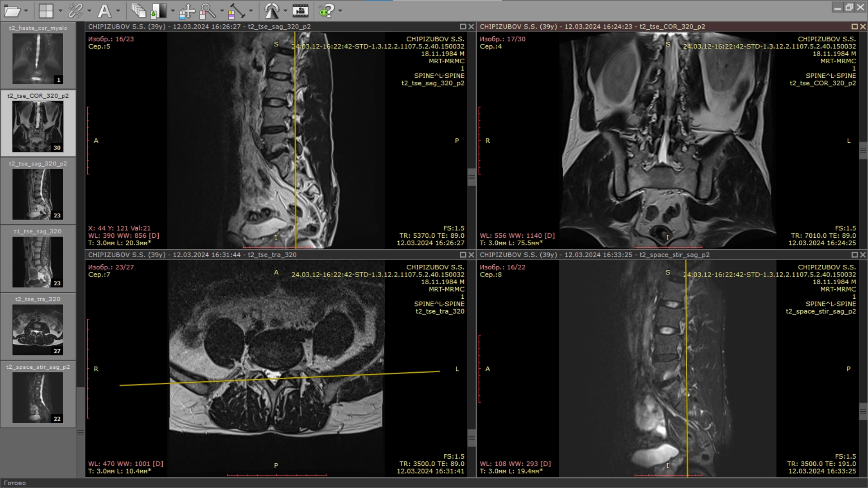The image size is (868, 488).
Task: Expand the zoom tool dropdown arrow
Action: coord(222,11)
